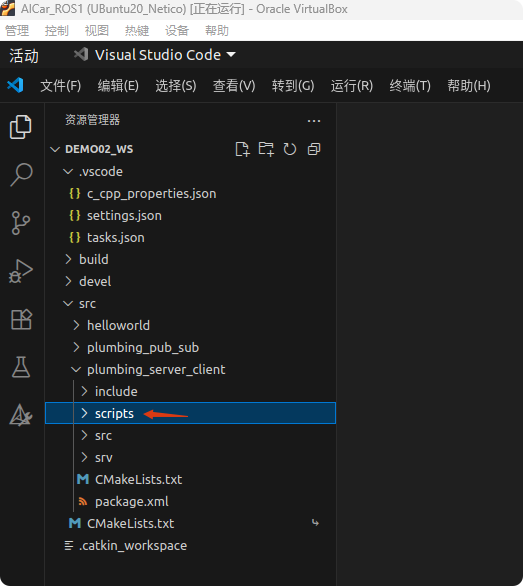The image size is (523, 586).
Task: Click CMake icon of package-level CMakeLists.txt
Action: point(83,479)
